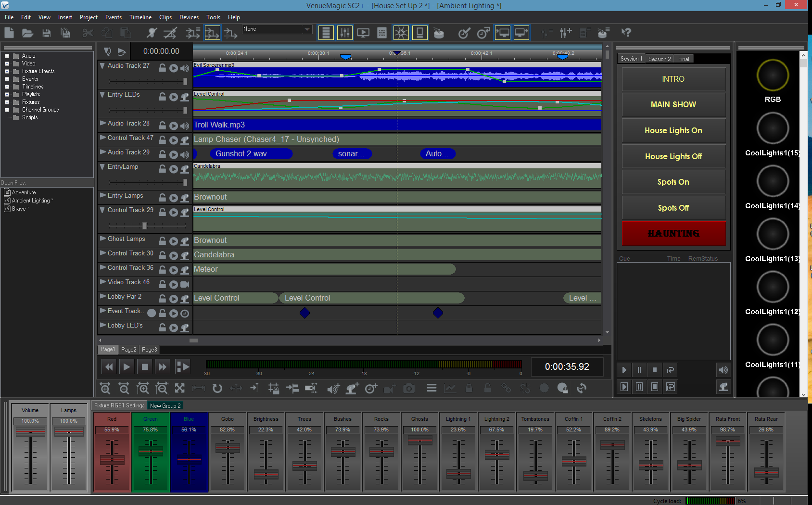
Task: Collapse Audio Track 27
Action: (x=102, y=66)
